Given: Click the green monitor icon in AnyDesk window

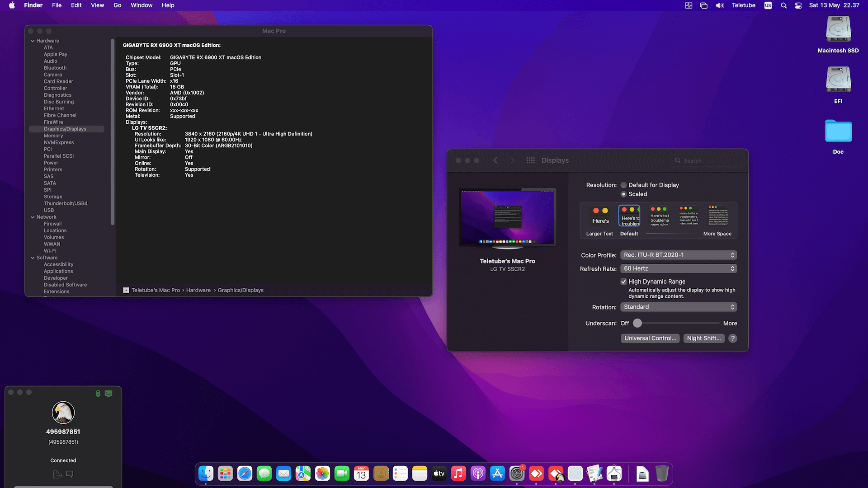Looking at the screenshot, I should point(108,394).
